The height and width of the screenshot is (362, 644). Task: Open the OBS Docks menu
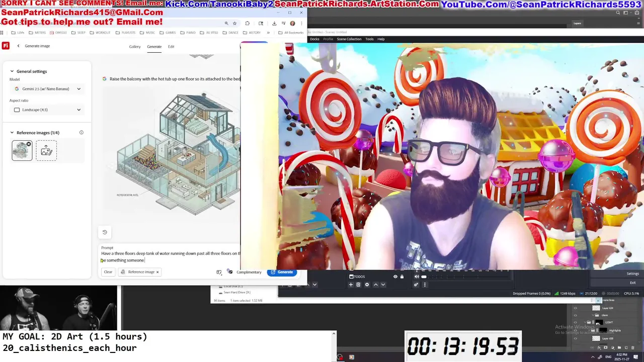pyautogui.click(x=314, y=39)
